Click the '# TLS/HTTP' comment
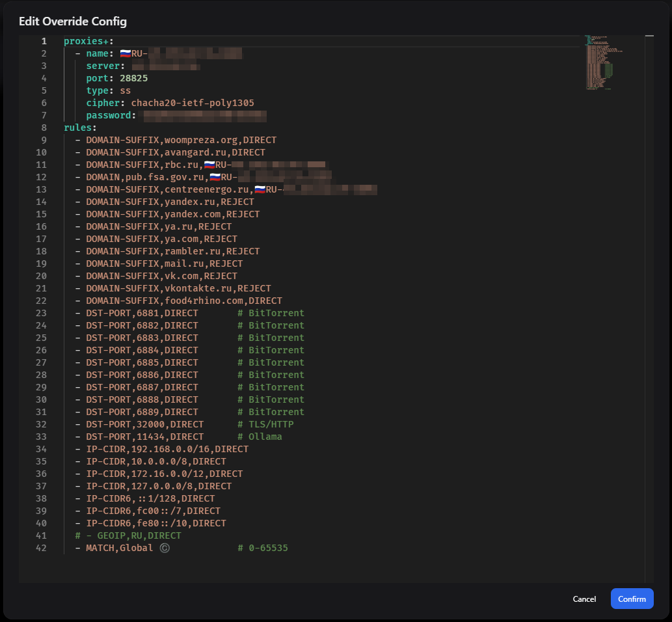The width and height of the screenshot is (672, 622). click(265, 424)
